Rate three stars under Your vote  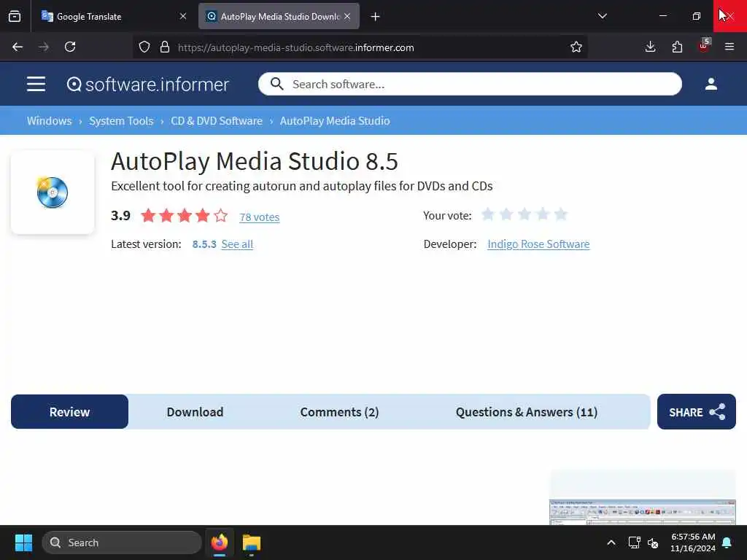tap(525, 214)
